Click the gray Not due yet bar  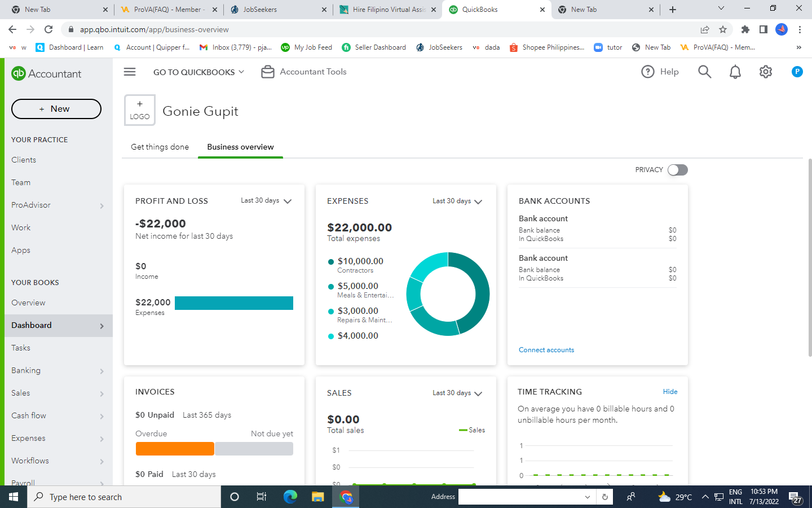point(254,449)
